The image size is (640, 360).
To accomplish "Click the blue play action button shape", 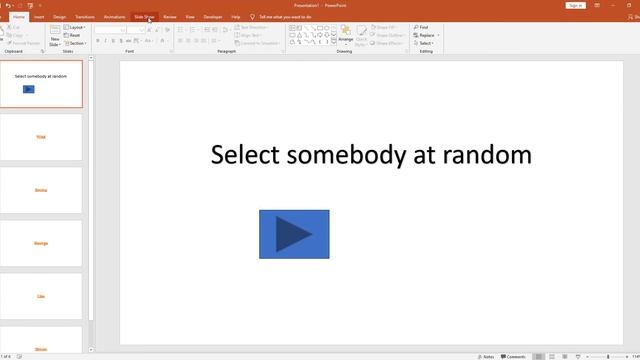I will pyautogui.click(x=294, y=234).
